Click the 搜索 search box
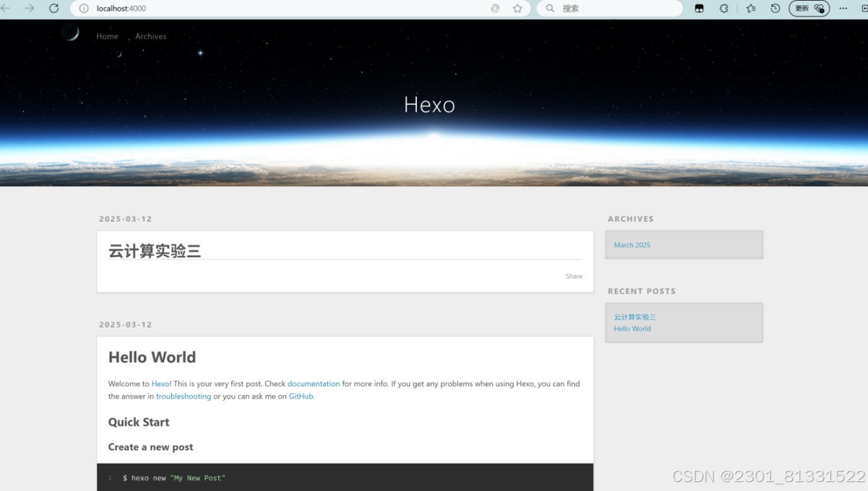The image size is (868, 491). [609, 8]
